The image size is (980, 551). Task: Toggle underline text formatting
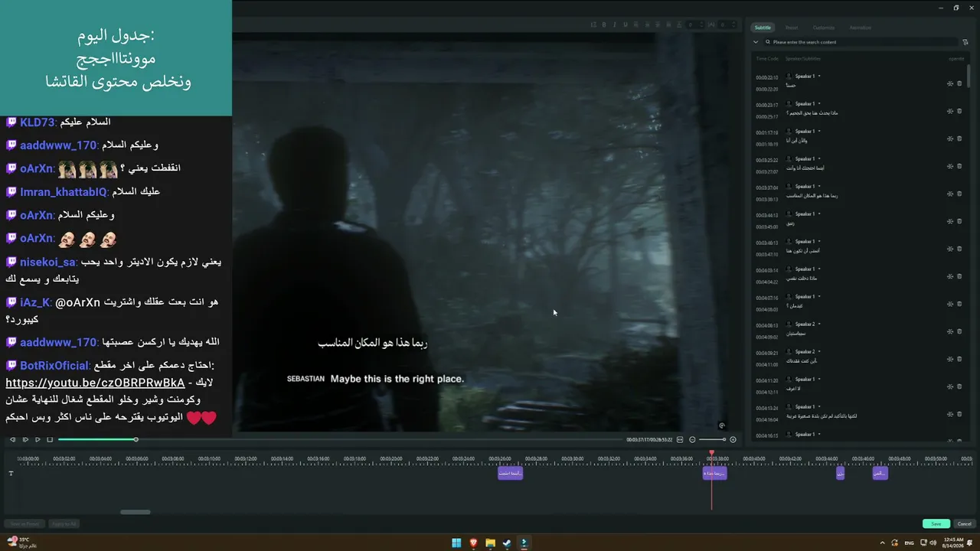click(x=625, y=24)
